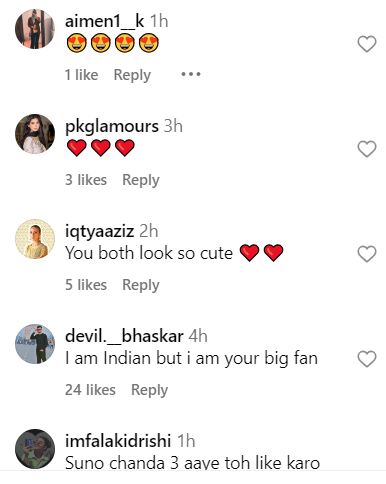Tap heart beside 'You both look so cute'
This screenshot has height=484, width=386.
[367, 254]
